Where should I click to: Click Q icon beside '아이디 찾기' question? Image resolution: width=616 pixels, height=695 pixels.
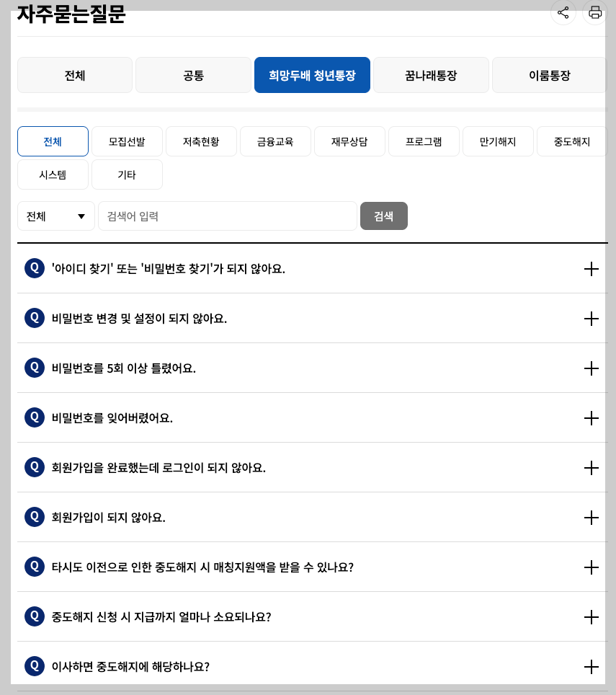[x=35, y=268]
